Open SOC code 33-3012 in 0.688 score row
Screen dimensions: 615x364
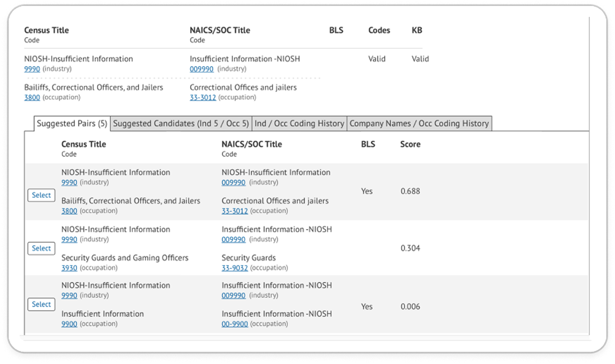(235, 211)
